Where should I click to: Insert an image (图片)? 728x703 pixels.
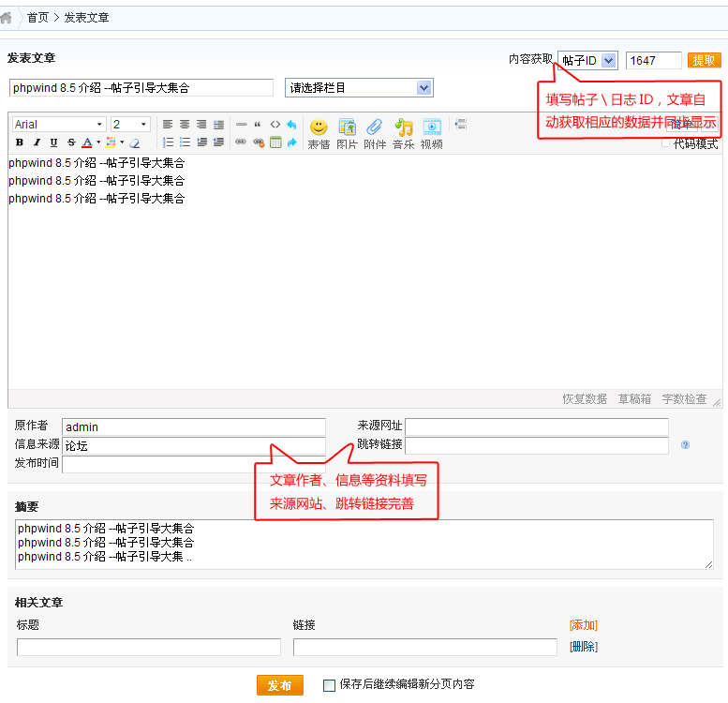[x=347, y=134]
